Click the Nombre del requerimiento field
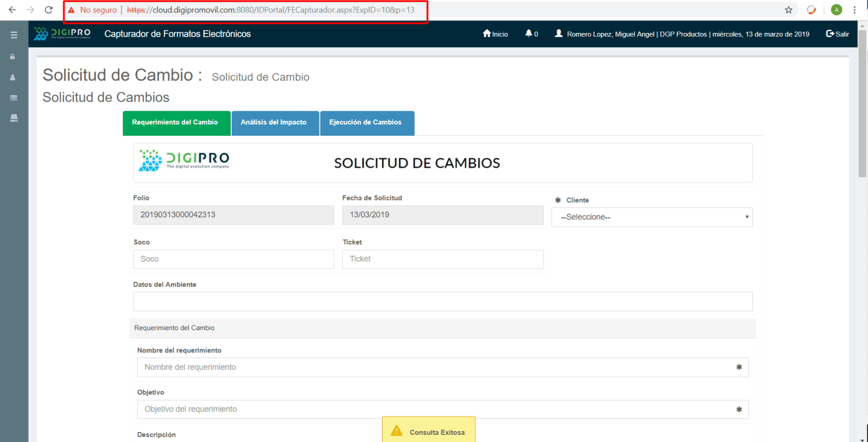This screenshot has width=868, height=442. coord(435,368)
